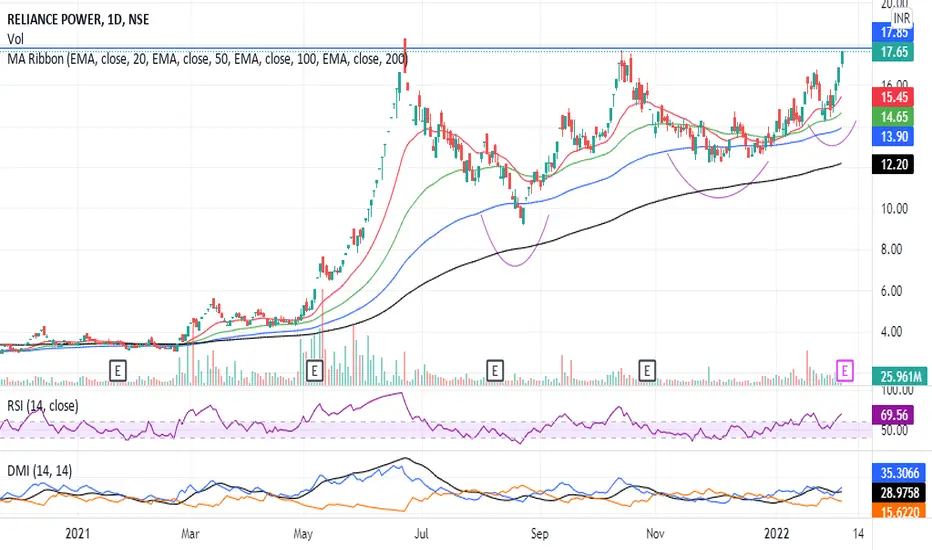The image size is (932, 550).
Task: Click the 14 date label on time axis
Action: tap(858, 533)
